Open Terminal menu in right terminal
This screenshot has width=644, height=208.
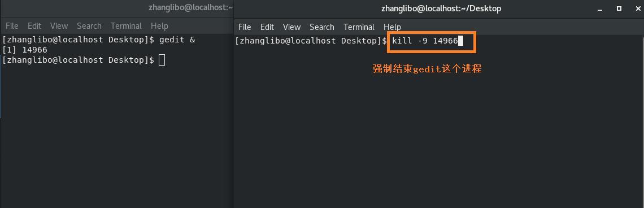coord(359,27)
